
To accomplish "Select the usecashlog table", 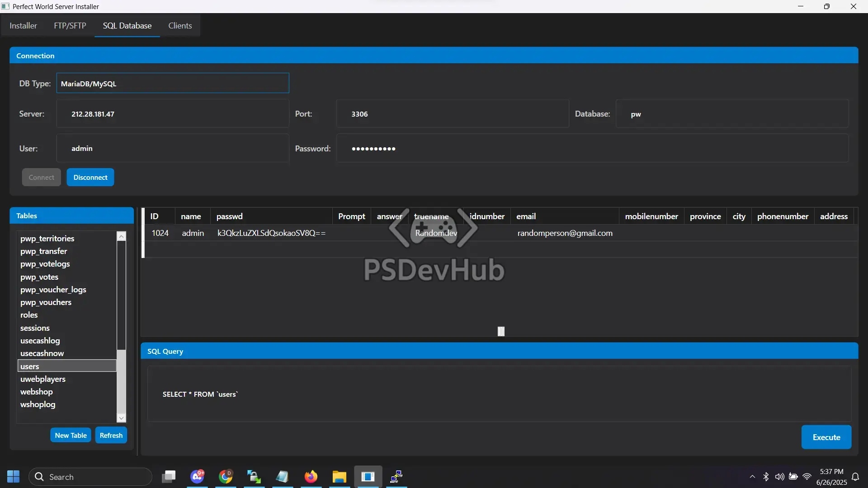I will click(67, 341).
